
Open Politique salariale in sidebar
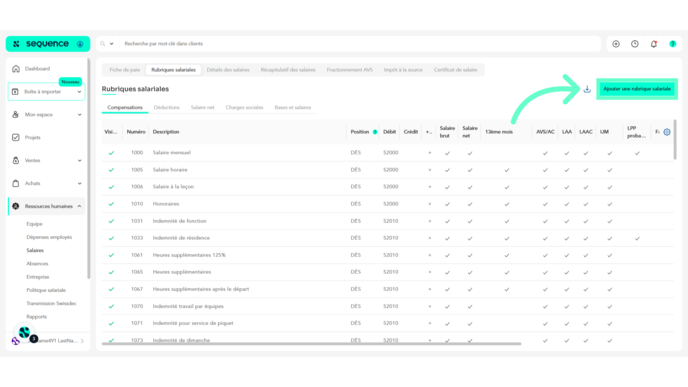pos(46,290)
